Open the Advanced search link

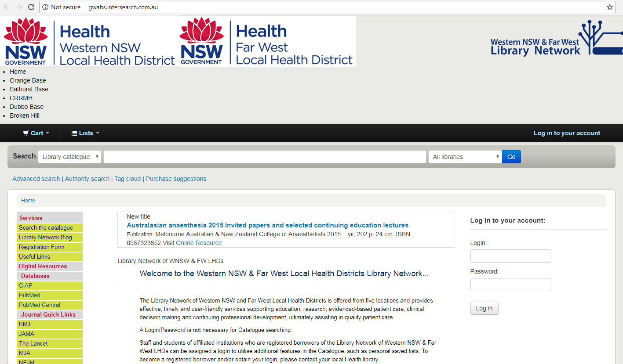pyautogui.click(x=36, y=179)
